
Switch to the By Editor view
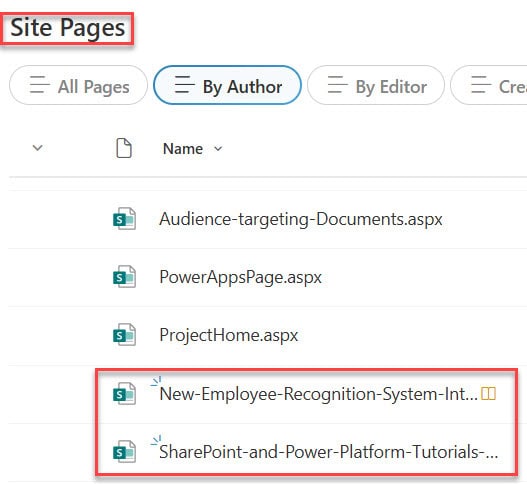[376, 85]
